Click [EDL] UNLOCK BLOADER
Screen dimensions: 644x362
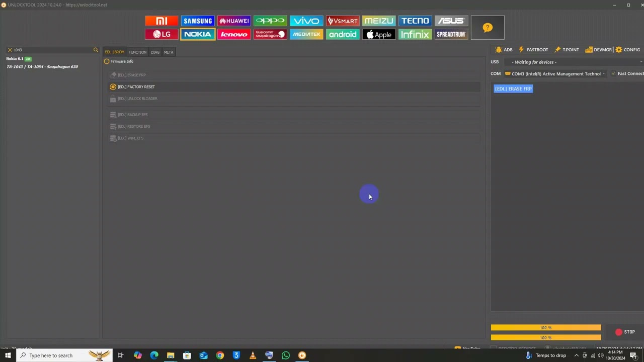point(294,99)
